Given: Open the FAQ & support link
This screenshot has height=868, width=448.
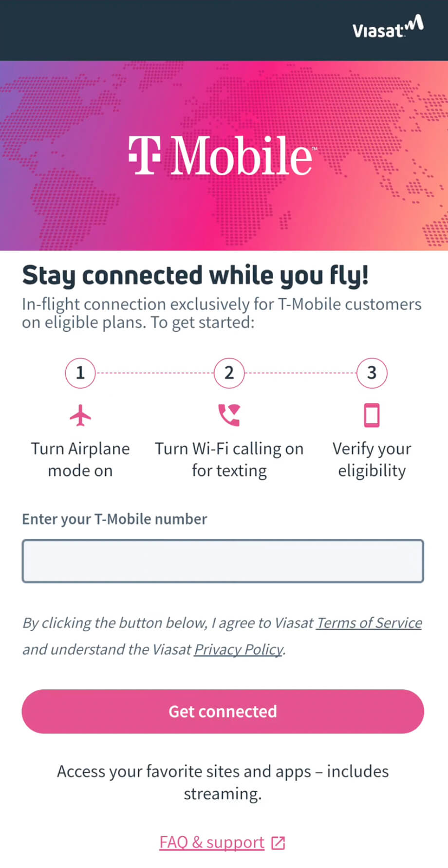Looking at the screenshot, I should (x=212, y=843).
